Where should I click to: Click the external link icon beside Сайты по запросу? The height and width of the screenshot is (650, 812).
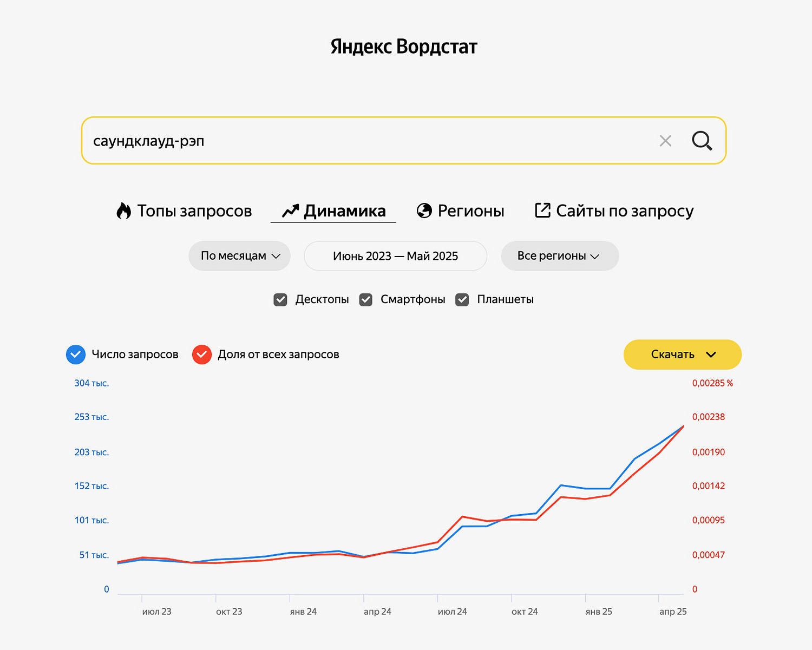(x=542, y=210)
